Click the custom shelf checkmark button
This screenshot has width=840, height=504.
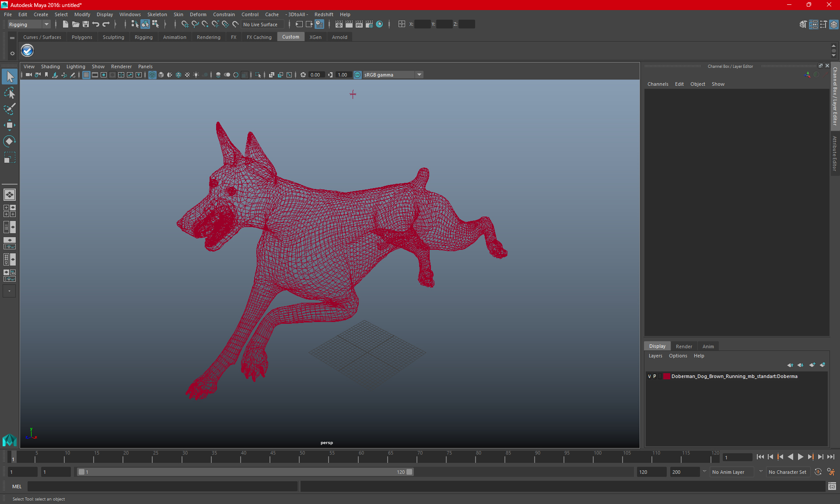pyautogui.click(x=27, y=51)
